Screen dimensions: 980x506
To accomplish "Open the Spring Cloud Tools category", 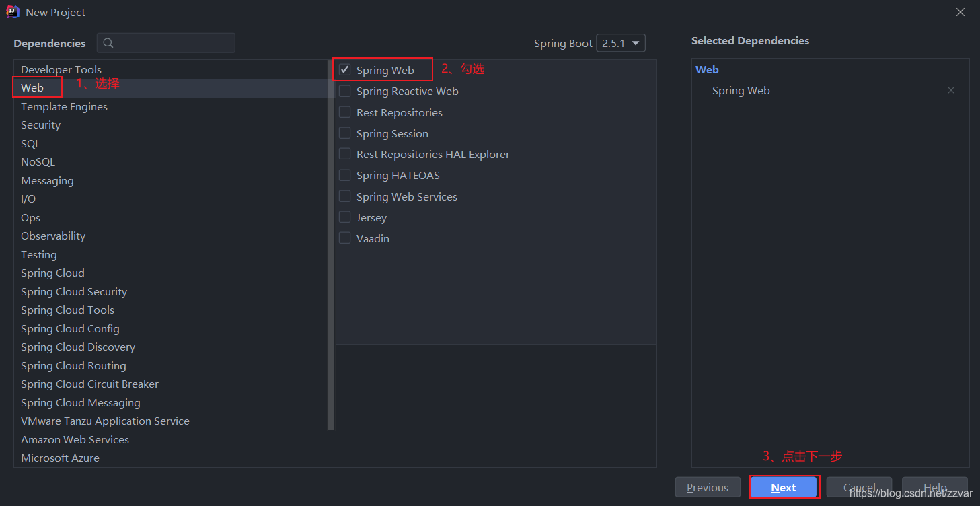I will click(170, 310).
